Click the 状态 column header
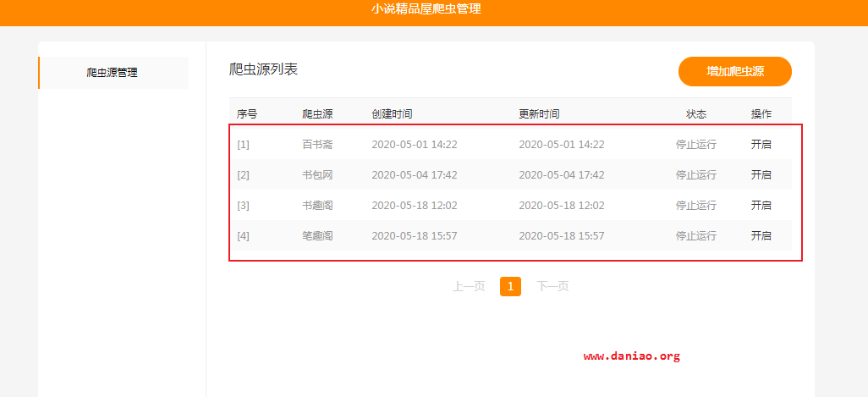The image size is (868, 397). coord(696,114)
